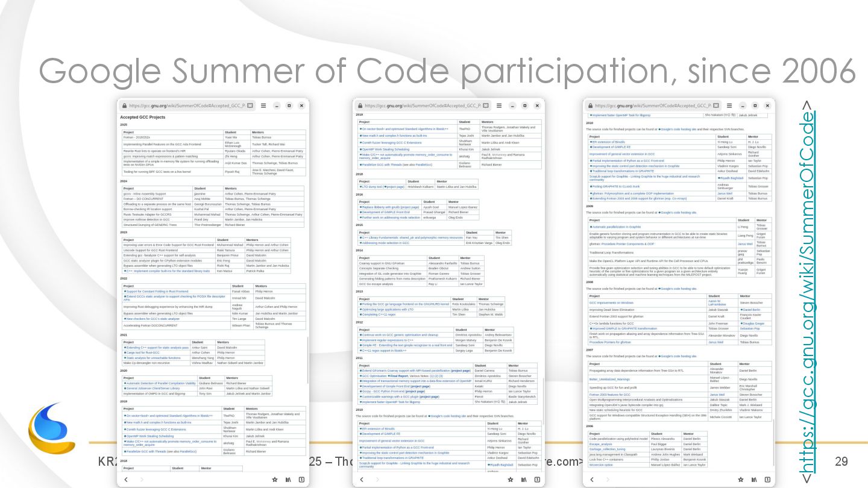
Task: Toggle reader mode icon in middle browser window
Action: pyautogui.click(x=486, y=105)
